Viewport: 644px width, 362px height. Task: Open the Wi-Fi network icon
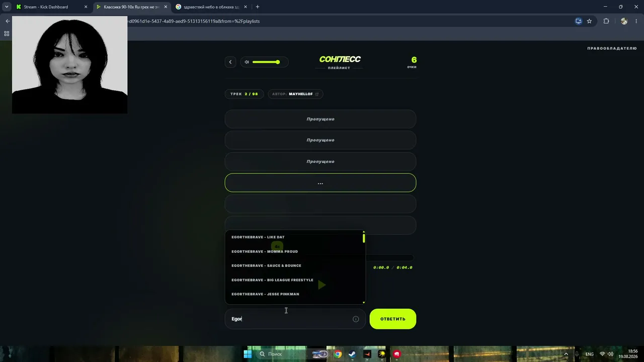[x=602, y=354]
